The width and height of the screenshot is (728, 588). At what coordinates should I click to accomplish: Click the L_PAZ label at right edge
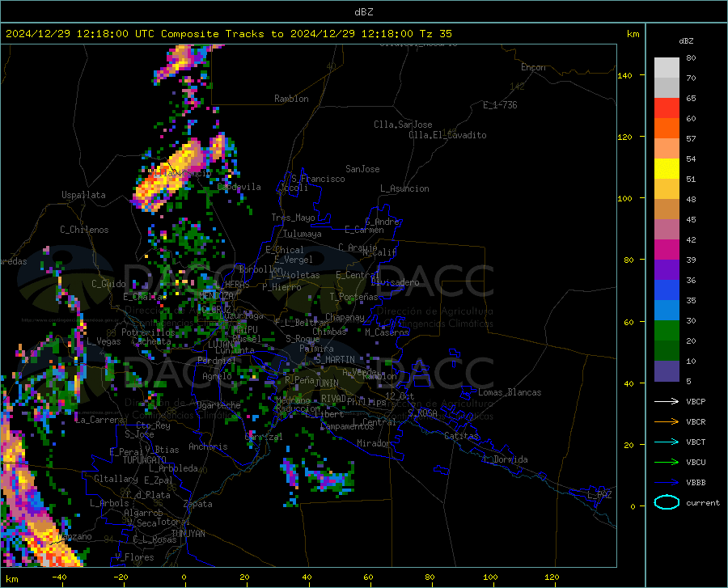(599, 495)
